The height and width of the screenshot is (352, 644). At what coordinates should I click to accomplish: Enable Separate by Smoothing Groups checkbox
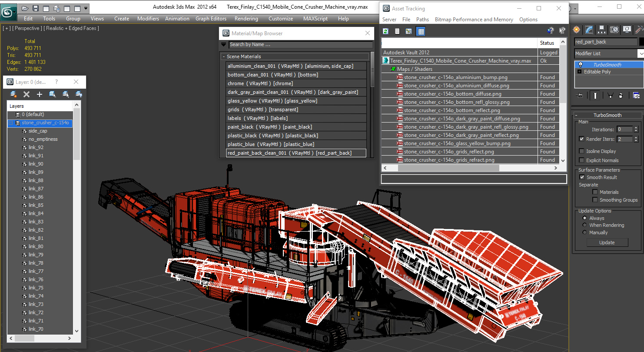[595, 200]
